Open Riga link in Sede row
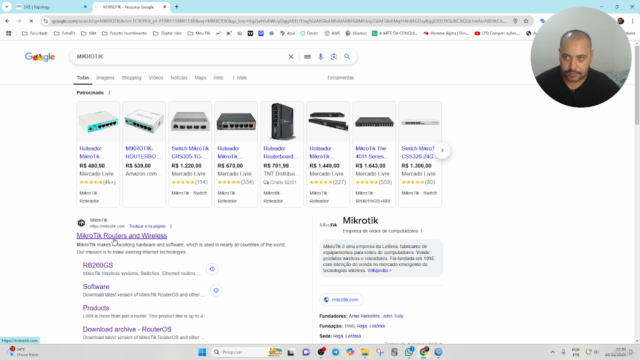 338,336
